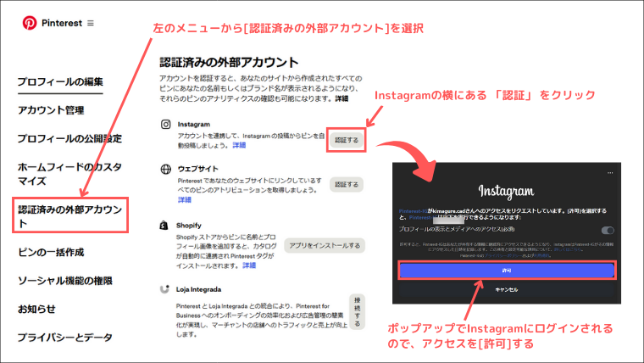Screen dimensions: 644x363
Task: Click the 認証済みの外部アカウント page heading
Action: [229, 63]
